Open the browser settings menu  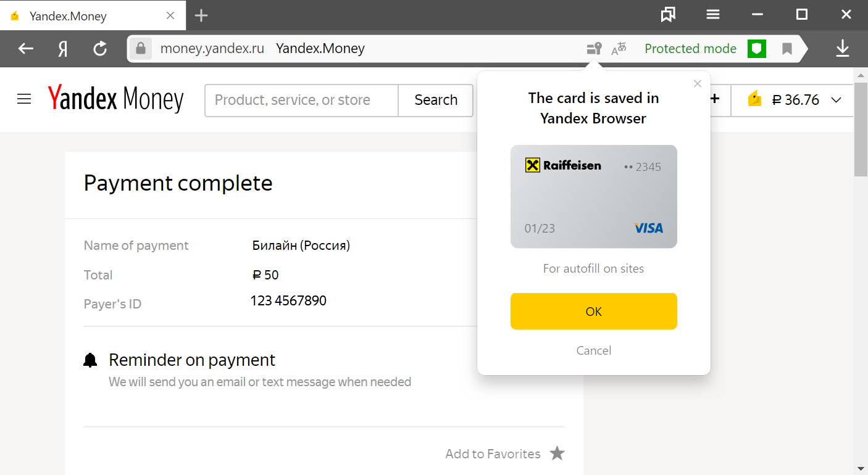coord(713,15)
